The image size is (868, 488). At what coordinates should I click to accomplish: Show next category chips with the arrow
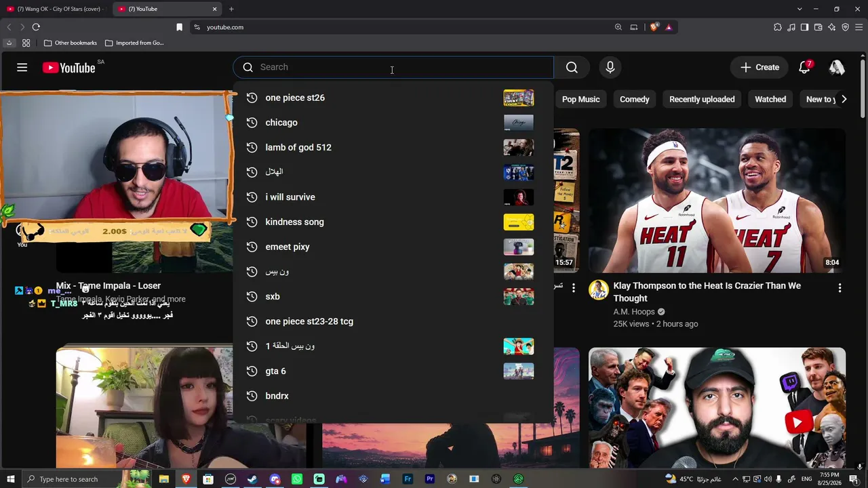844,99
